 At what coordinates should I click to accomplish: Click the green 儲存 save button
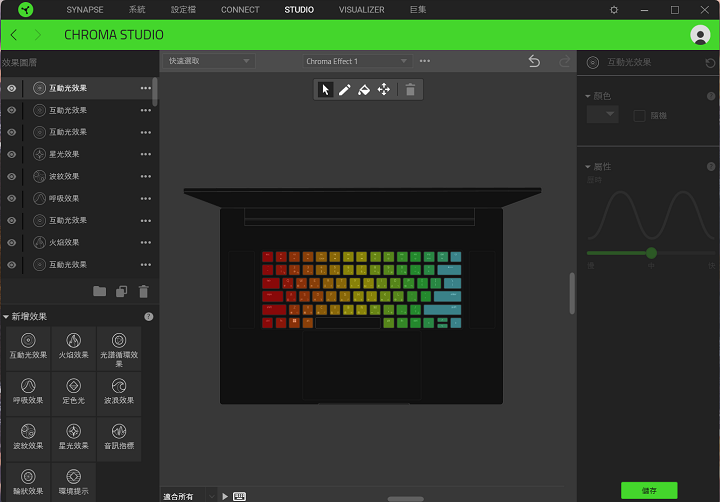649,491
